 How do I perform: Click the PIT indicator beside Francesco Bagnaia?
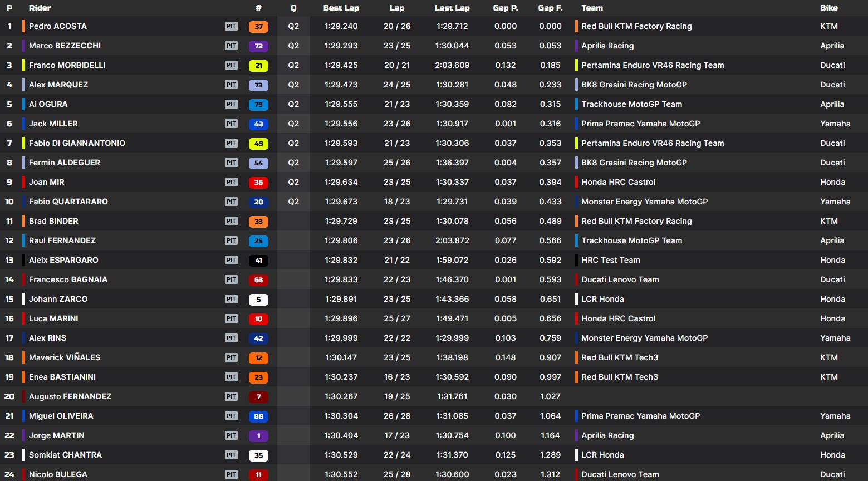pos(231,279)
